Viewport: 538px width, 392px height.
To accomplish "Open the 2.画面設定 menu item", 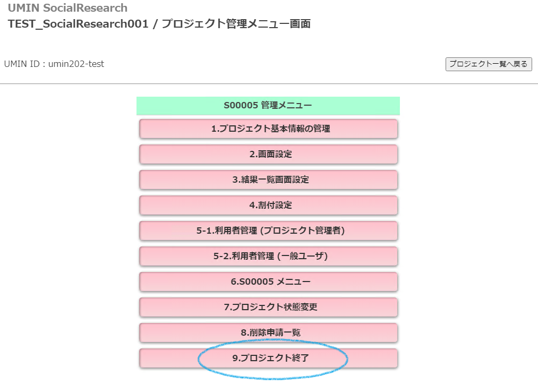I will pos(268,154).
